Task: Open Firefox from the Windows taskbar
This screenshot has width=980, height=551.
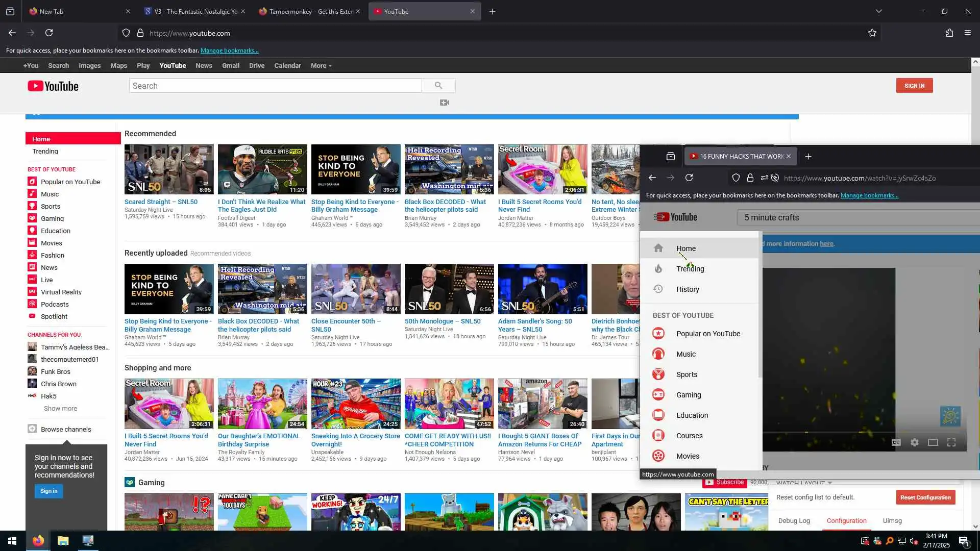Action: tap(38, 541)
